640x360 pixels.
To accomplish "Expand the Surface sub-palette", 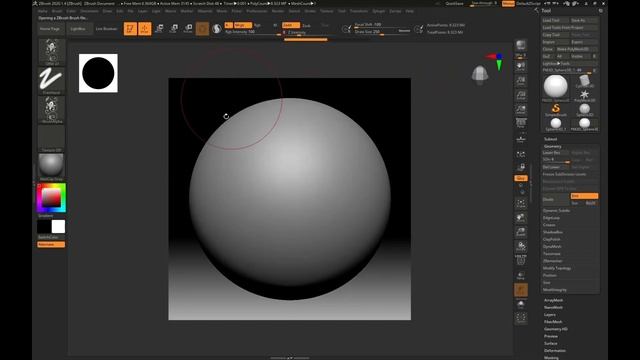I will tap(551, 343).
